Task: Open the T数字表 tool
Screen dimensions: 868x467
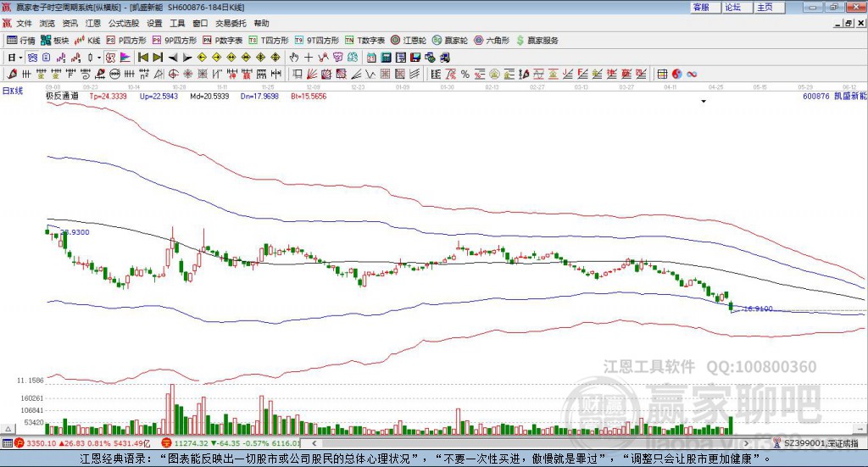Action: 364,41
